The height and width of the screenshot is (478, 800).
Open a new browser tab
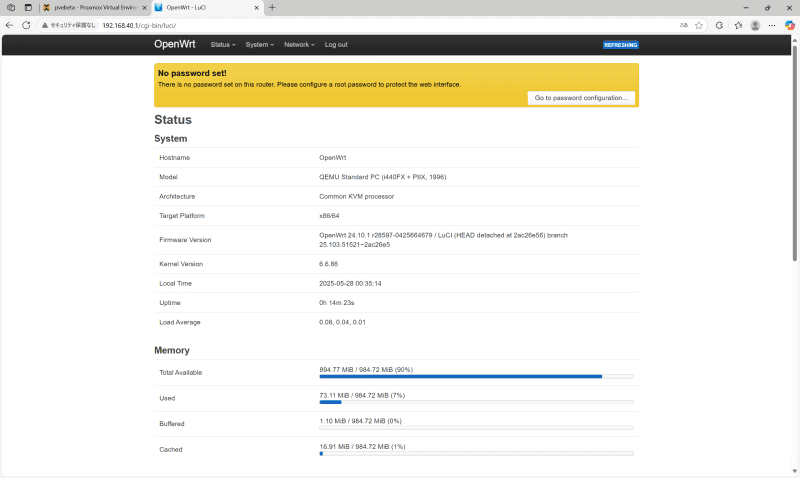272,7
